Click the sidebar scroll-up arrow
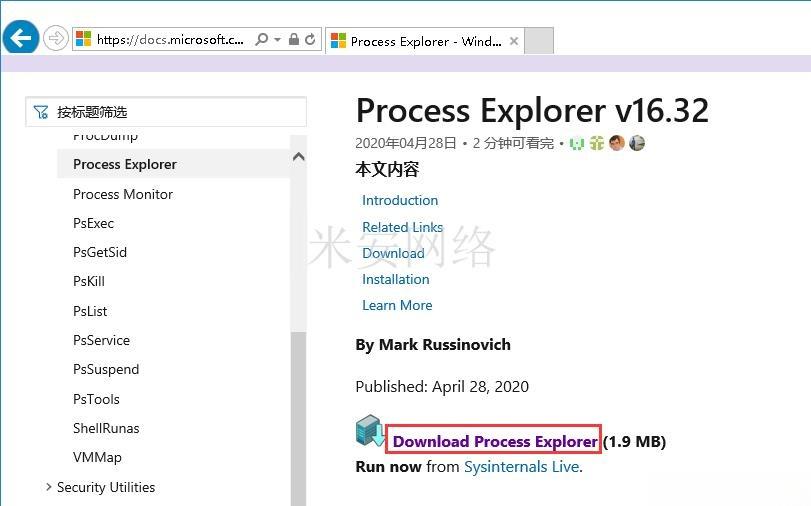Viewport: 811px width, 506px height. (x=298, y=156)
